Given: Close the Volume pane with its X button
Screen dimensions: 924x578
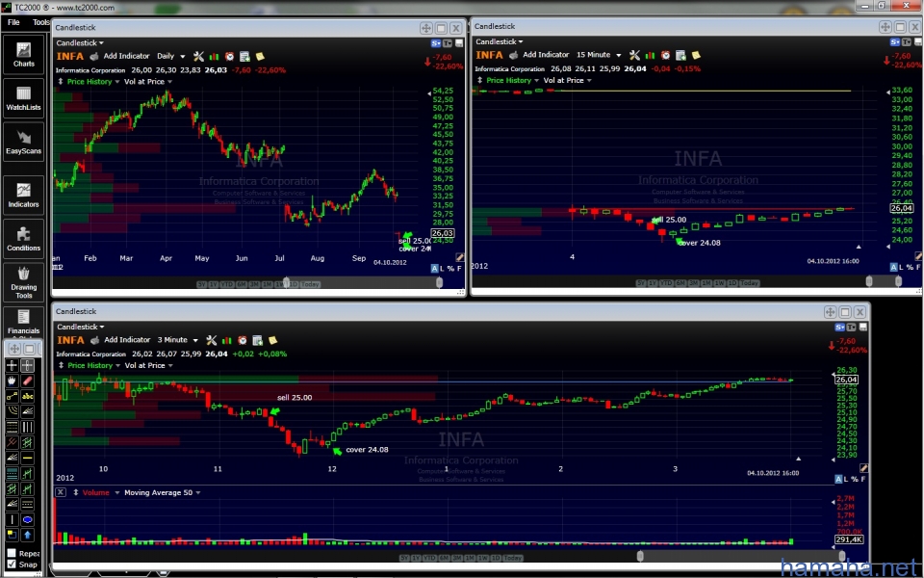Looking at the screenshot, I should pyautogui.click(x=61, y=492).
